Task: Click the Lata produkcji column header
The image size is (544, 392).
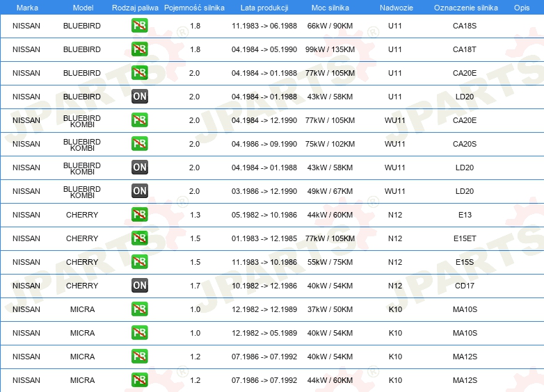Action: pos(264,8)
